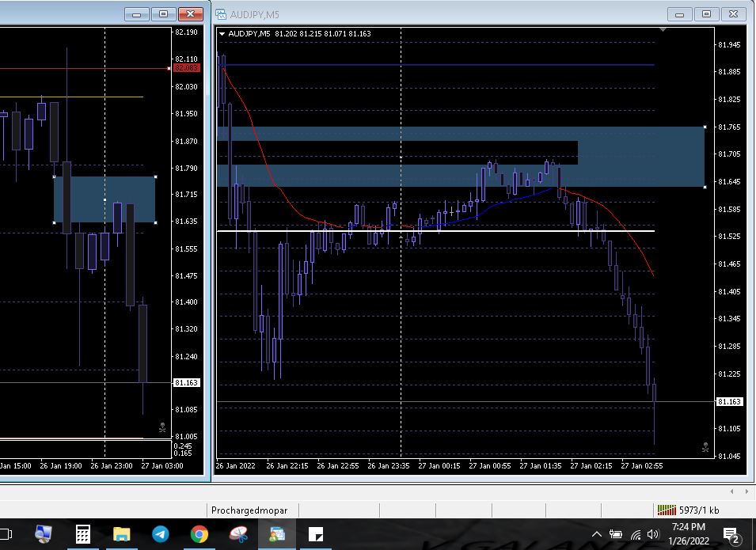Open File Explorer from the taskbar
The width and height of the screenshot is (756, 550).
pyautogui.click(x=122, y=534)
